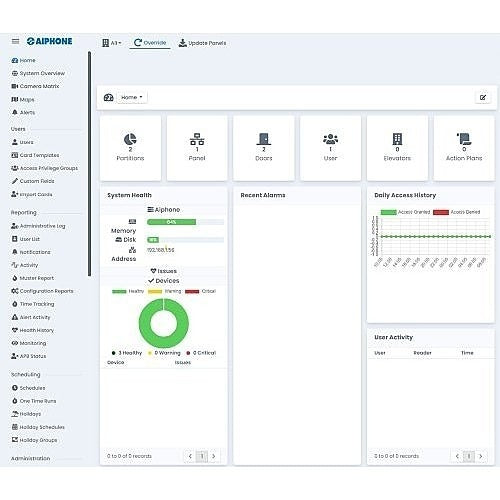The image size is (500, 500).
Task: Open the Panel network tile
Action: pyautogui.click(x=197, y=148)
